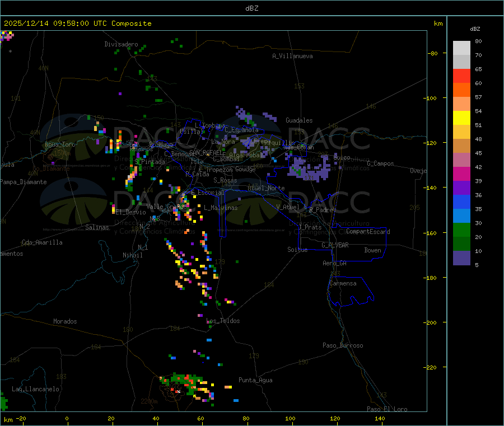Click the 'E_Escorial' map label
The image size is (504, 426).
pos(207,193)
